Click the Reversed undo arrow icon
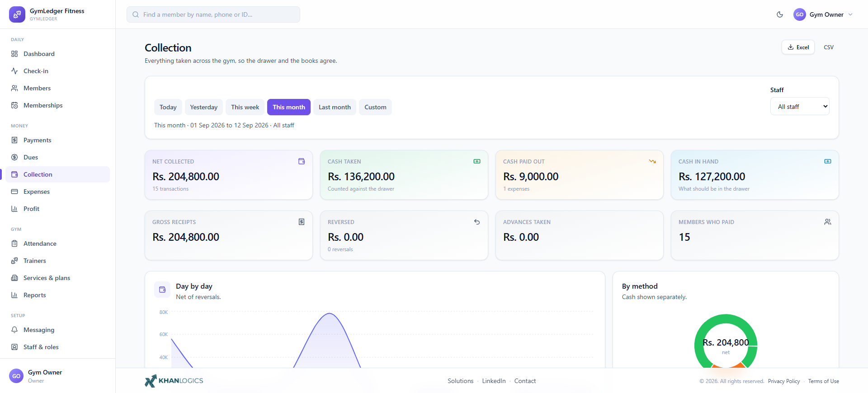This screenshot has height=393, width=868. [477, 222]
